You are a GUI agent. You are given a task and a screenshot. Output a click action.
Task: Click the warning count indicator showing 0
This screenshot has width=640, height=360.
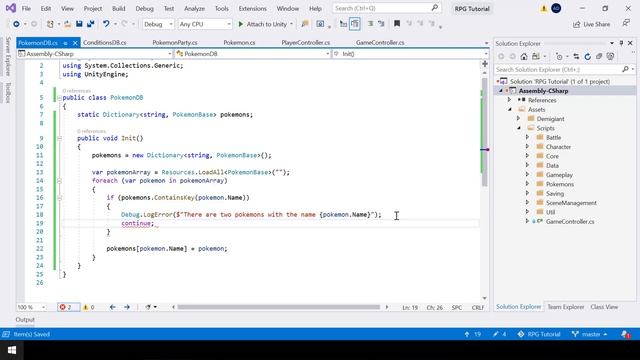(89, 307)
